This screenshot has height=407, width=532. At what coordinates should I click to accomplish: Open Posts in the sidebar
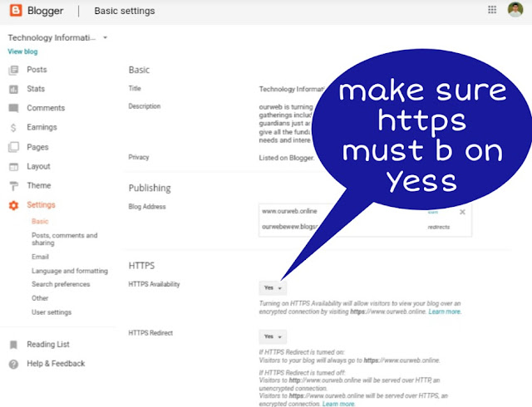[37, 70]
